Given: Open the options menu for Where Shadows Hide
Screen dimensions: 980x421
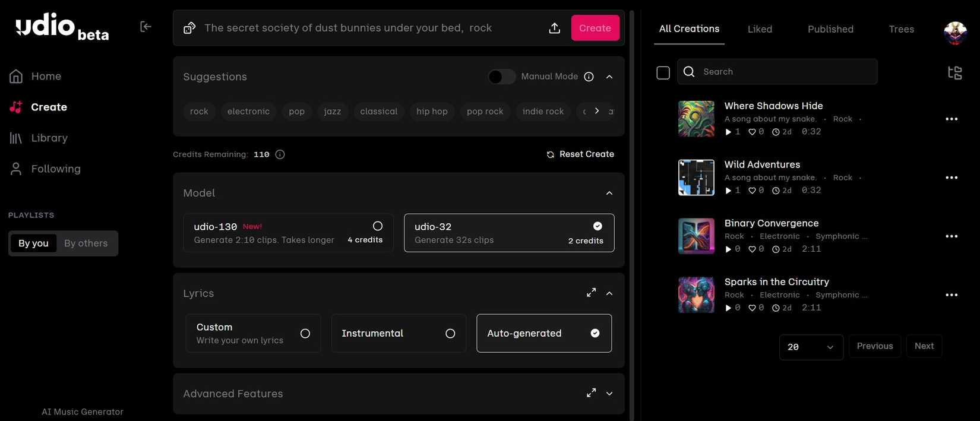Looking at the screenshot, I should coord(951,119).
